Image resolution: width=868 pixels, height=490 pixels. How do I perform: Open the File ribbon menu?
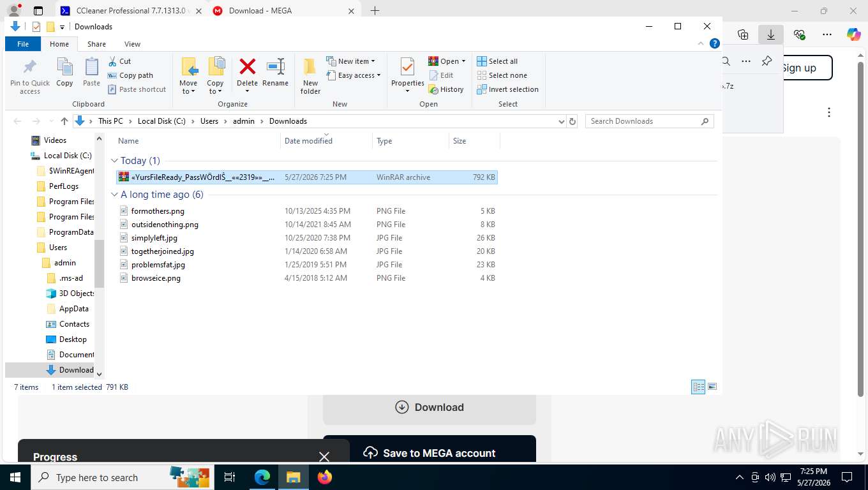click(23, 44)
